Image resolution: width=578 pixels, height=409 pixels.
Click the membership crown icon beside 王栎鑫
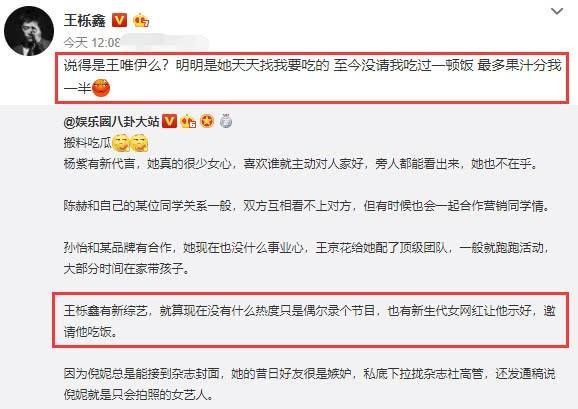point(141,20)
